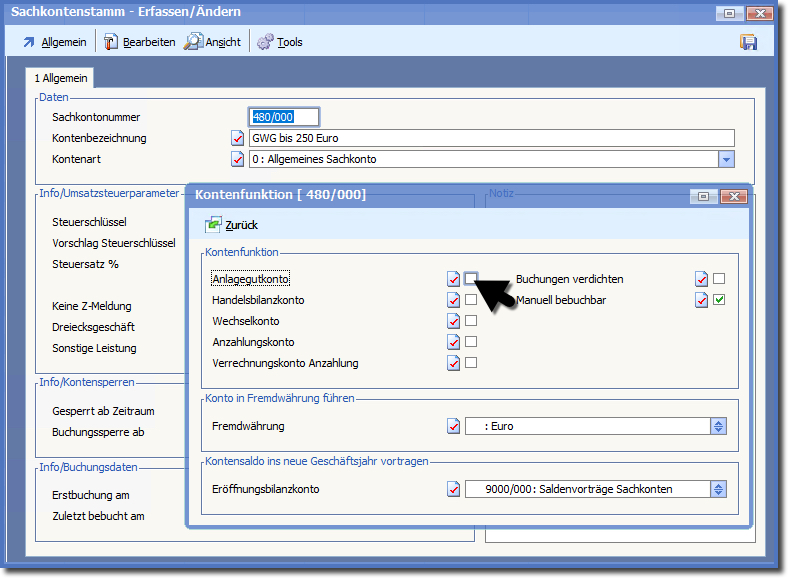
Task: Switch to the 1 Allgemein tab
Action: [62, 78]
